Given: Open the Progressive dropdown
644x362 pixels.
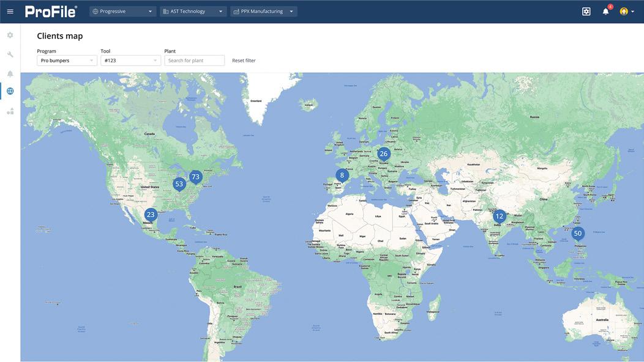Looking at the screenshot, I should [x=123, y=12].
